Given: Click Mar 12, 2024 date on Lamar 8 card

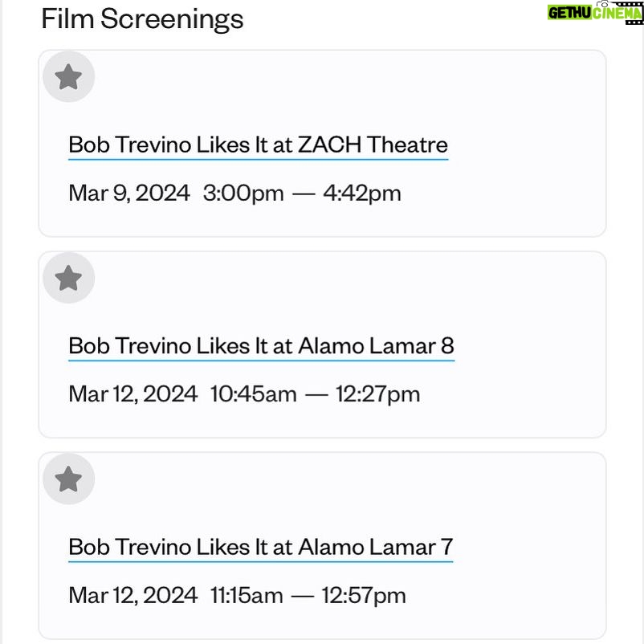Looking at the screenshot, I should [x=133, y=394].
